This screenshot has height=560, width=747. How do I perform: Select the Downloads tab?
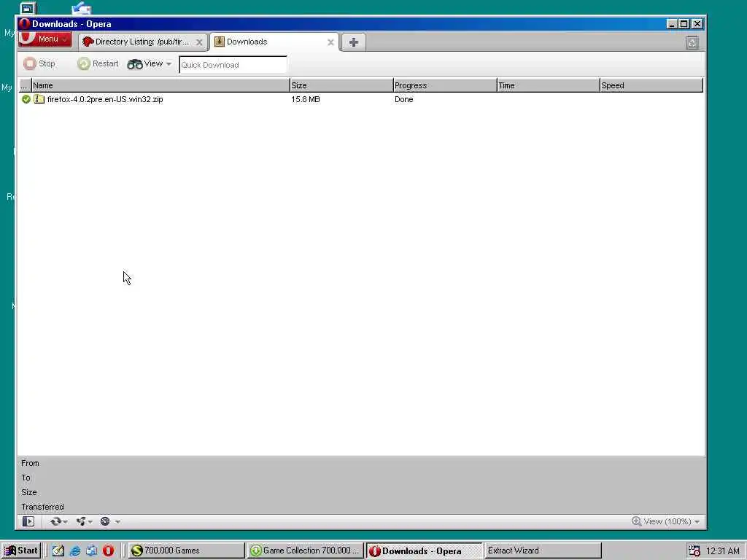tap(274, 42)
